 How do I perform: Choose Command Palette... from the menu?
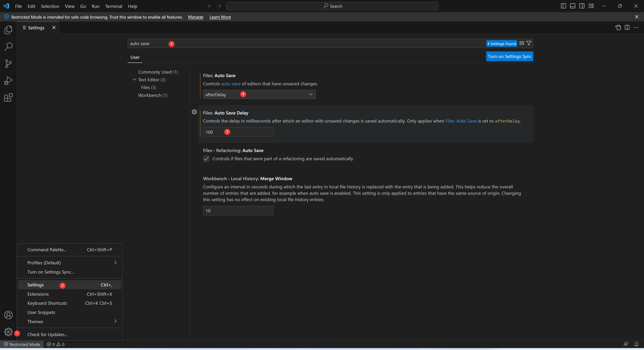(x=70, y=250)
